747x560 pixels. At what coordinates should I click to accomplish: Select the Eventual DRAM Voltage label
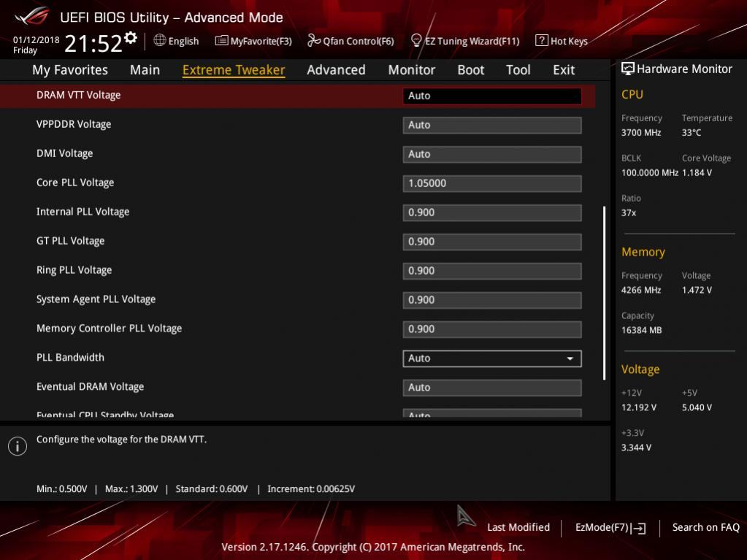(90, 387)
